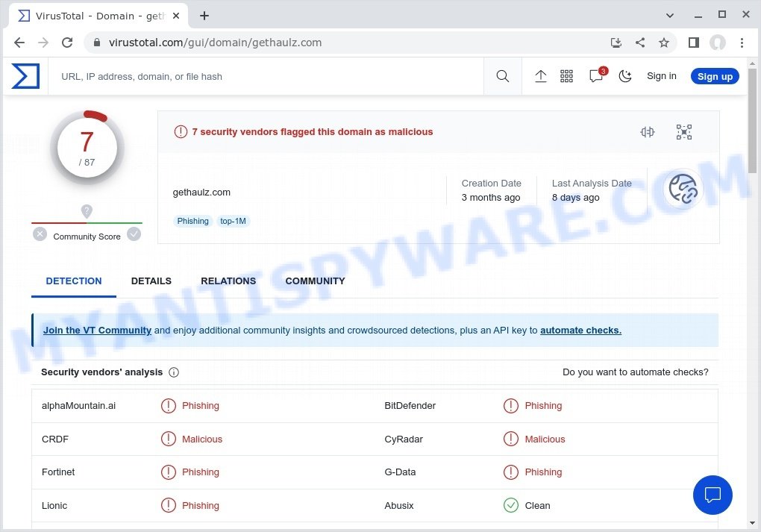Click the Sign up button

click(715, 76)
